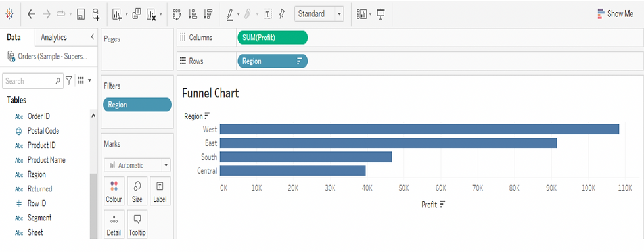
Task: Open the replay speed dropdown arrow
Action: 71,14
